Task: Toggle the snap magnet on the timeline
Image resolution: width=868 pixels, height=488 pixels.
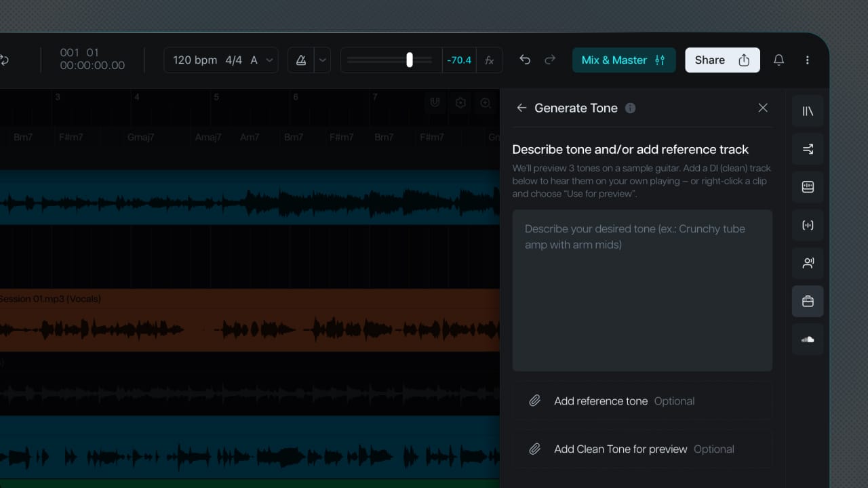Action: (x=435, y=103)
